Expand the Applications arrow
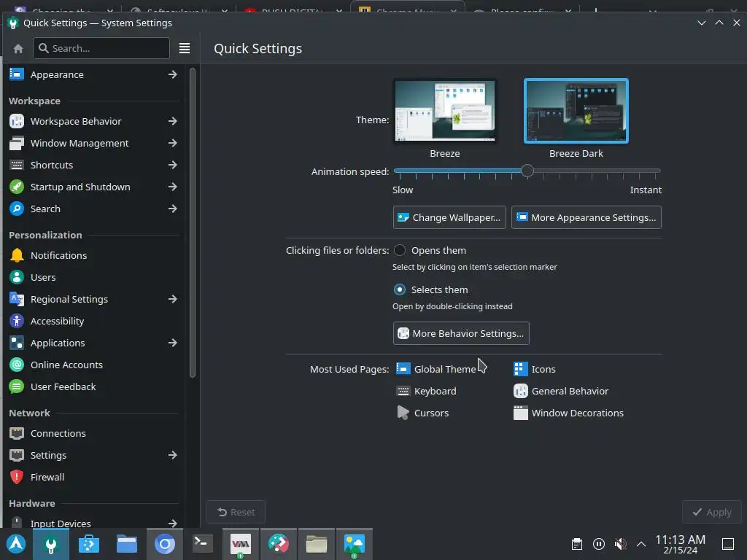Image resolution: width=747 pixels, height=560 pixels. tap(172, 343)
